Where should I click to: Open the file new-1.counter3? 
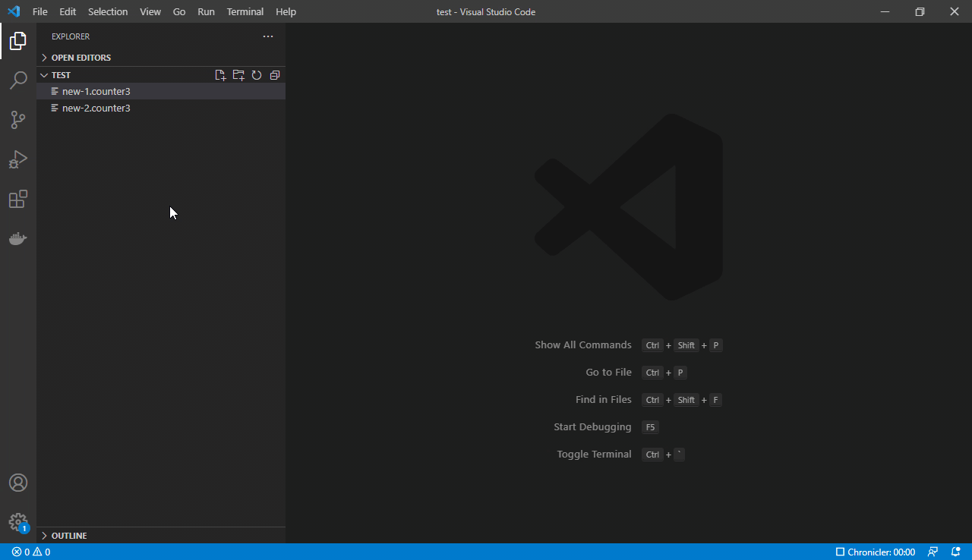(161, 91)
